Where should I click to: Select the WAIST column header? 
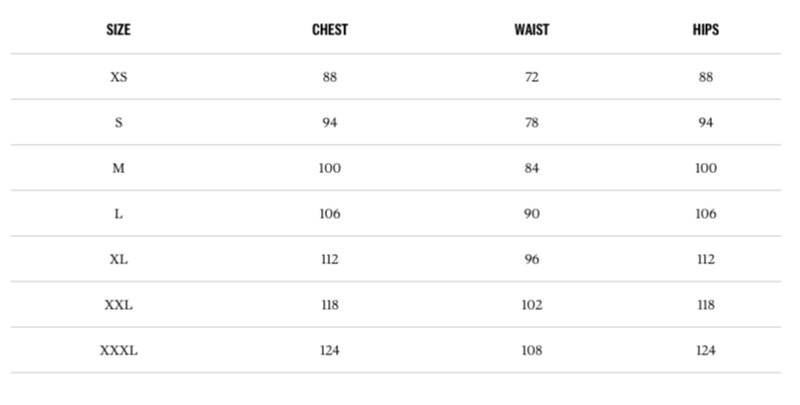(x=531, y=30)
